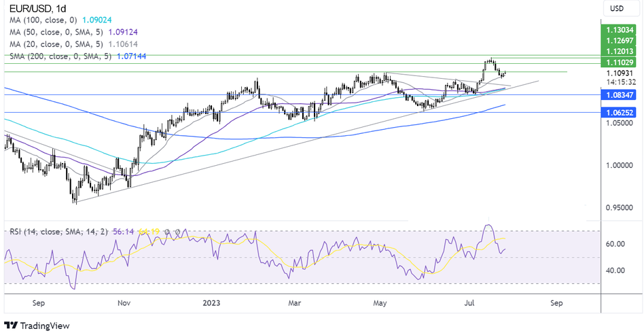Click the 2023 time axis label
The width and height of the screenshot is (644, 335).
(211, 303)
